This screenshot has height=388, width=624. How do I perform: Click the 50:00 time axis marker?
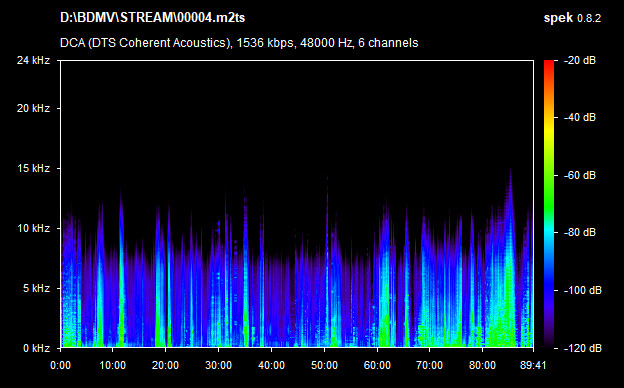324,365
